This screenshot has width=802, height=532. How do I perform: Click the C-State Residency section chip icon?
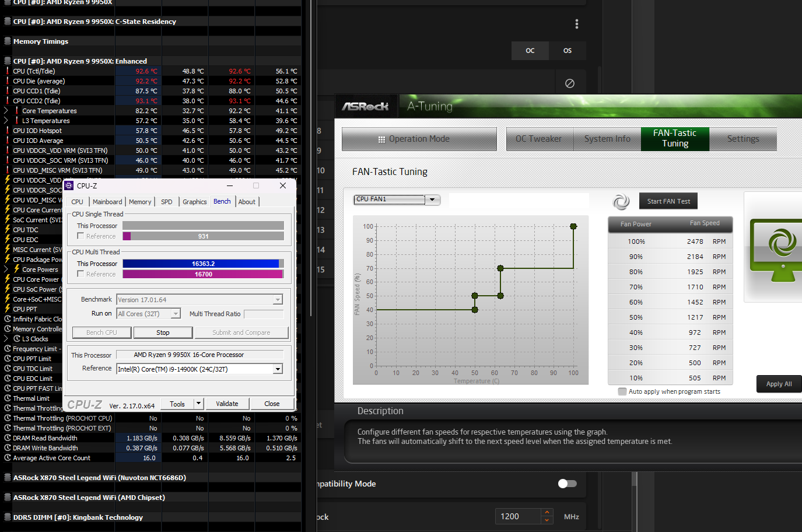pyautogui.click(x=8, y=21)
